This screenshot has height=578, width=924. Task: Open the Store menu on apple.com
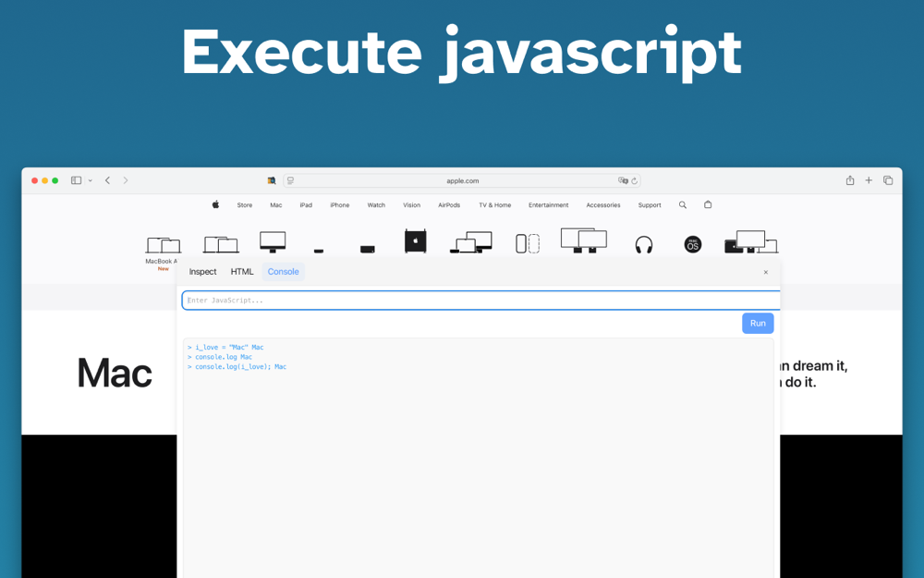pos(245,205)
